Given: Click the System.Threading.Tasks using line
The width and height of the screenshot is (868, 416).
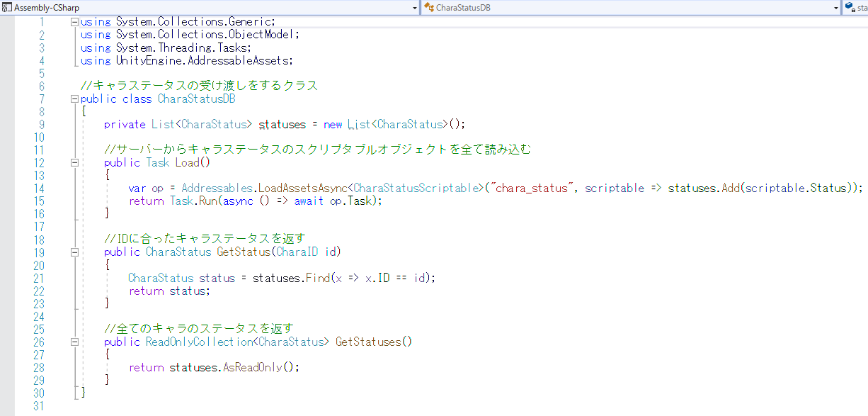Looking at the screenshot, I should point(166,47).
